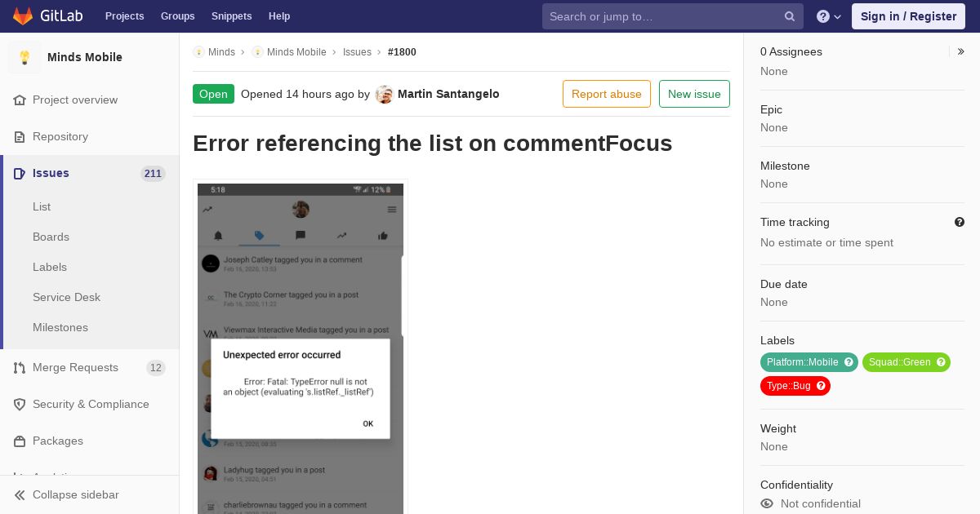Click the Repository file icon
Screen dimensions: 980x514
click(20, 136)
